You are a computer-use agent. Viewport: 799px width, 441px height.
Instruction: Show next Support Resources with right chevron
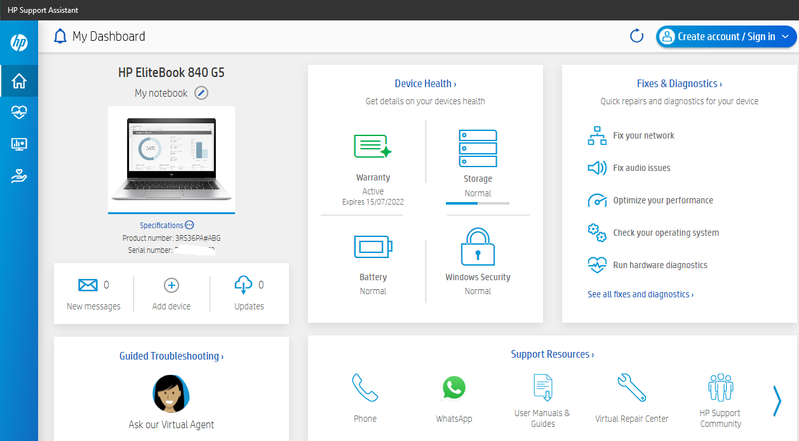tap(777, 401)
